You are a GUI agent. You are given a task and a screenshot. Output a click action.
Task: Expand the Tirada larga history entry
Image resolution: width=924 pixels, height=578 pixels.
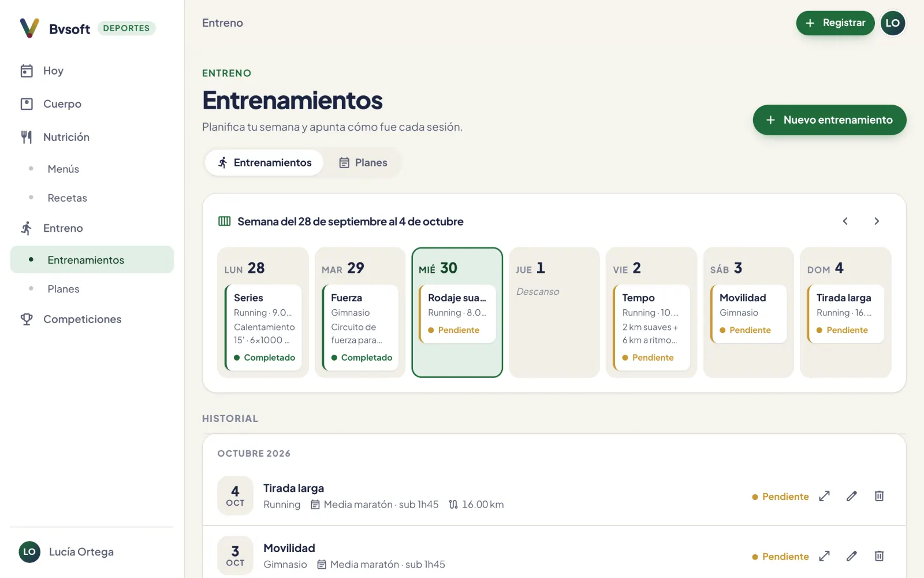point(824,496)
